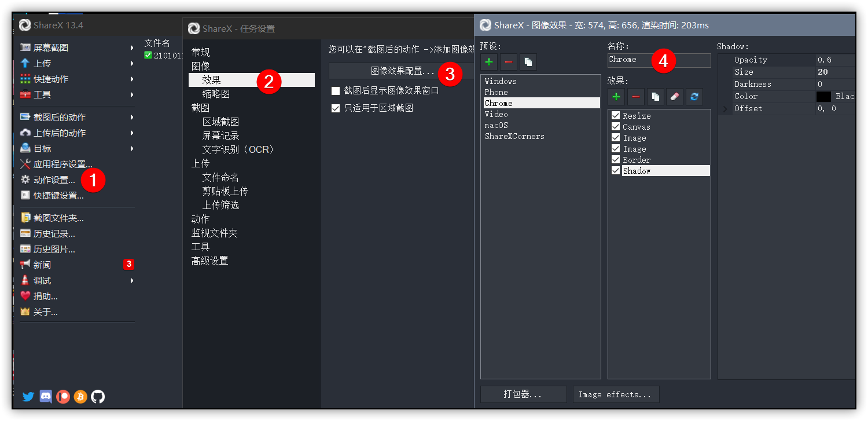Image resolution: width=868 pixels, height=421 pixels.
Task: Click the blue 上传 arrow icon
Action: point(25,63)
